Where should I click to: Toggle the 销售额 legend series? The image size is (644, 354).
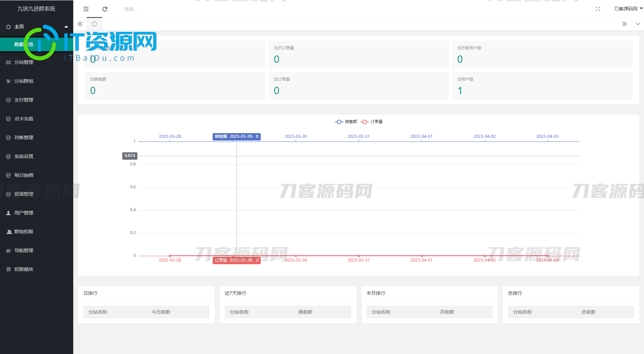tap(346, 122)
